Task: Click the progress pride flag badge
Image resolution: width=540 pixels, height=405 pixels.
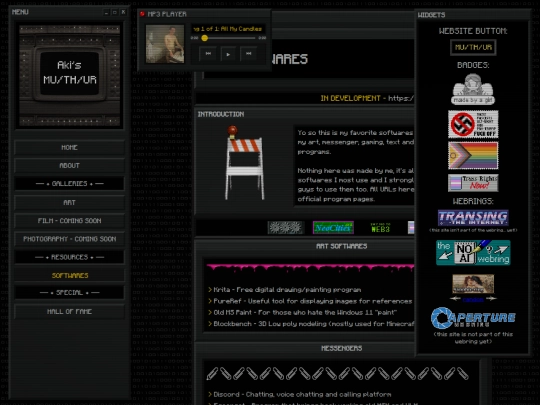Action: [473, 156]
